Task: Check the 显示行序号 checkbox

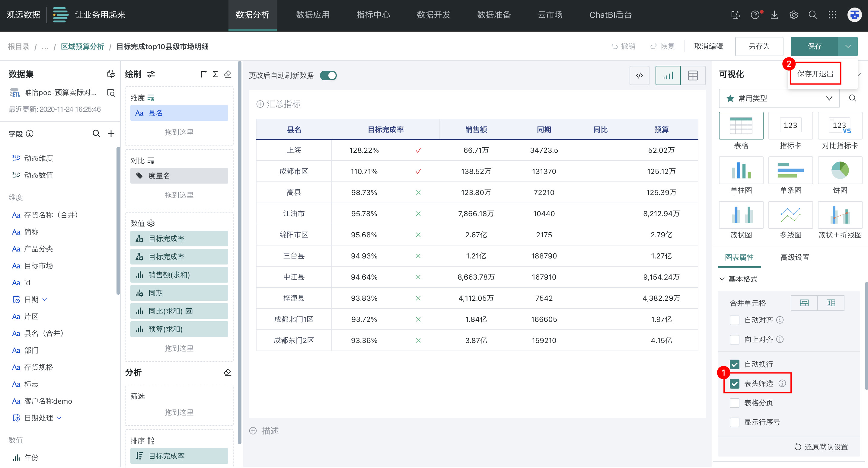Action: pyautogui.click(x=735, y=422)
